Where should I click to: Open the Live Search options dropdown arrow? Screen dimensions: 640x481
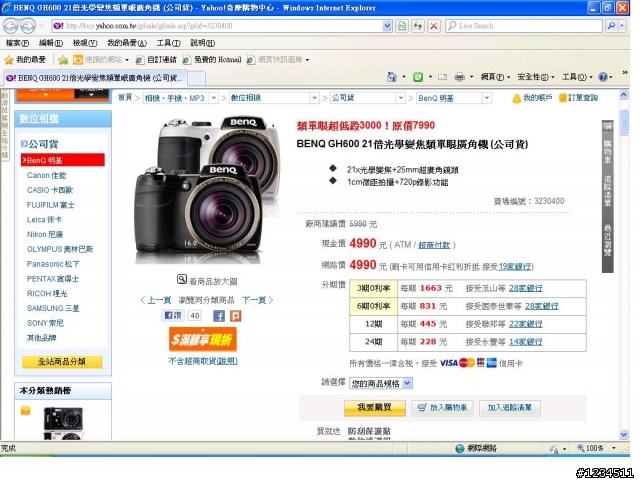tap(622, 26)
